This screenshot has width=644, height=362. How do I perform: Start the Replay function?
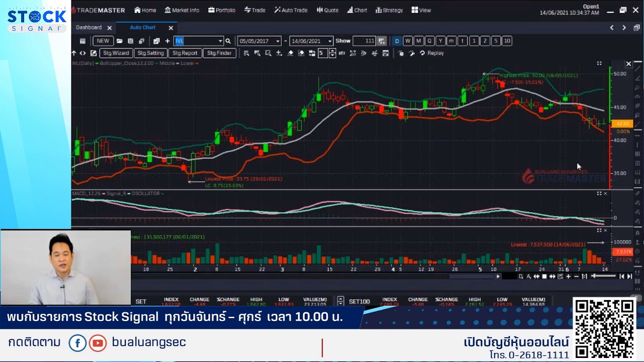pos(432,53)
